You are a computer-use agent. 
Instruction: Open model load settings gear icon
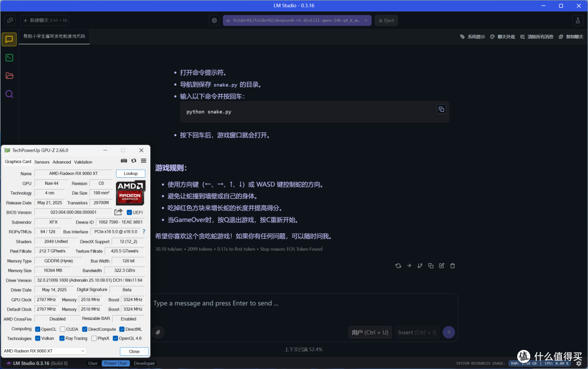[x=214, y=20]
